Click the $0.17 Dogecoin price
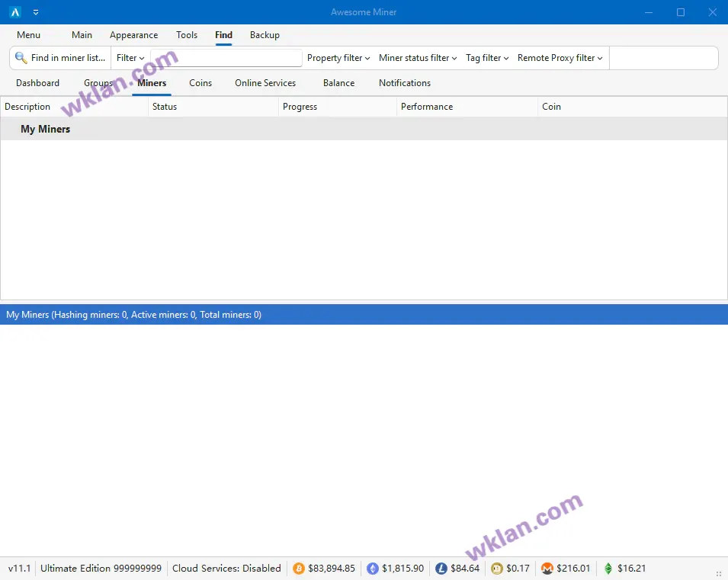Image resolution: width=728 pixels, height=580 pixels. (x=518, y=569)
